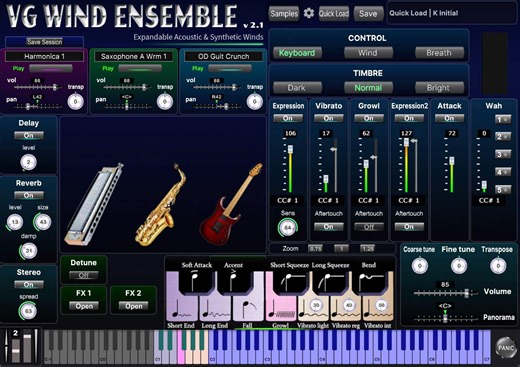
Task: Click the Delay level knob
Action: pos(28,162)
